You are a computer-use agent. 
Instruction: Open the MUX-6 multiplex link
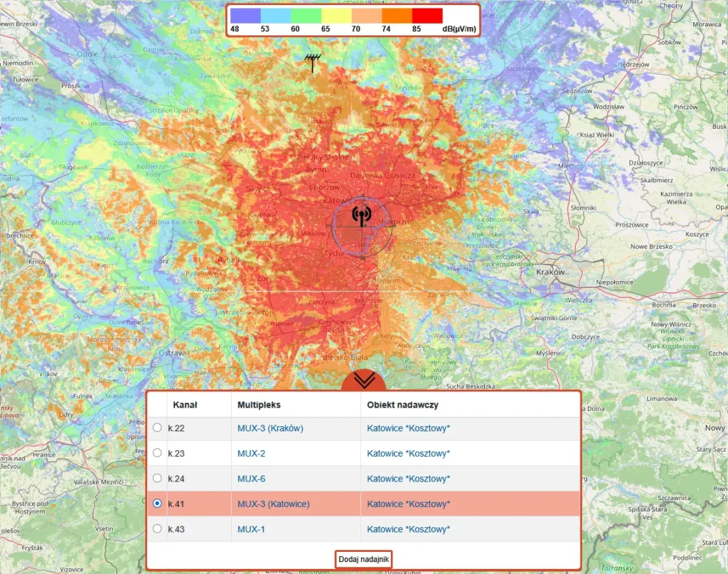coord(251,479)
